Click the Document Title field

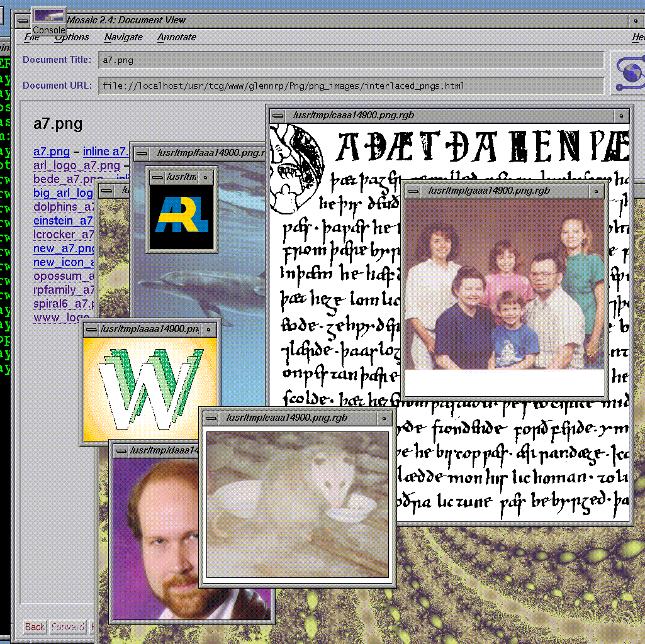351,60
